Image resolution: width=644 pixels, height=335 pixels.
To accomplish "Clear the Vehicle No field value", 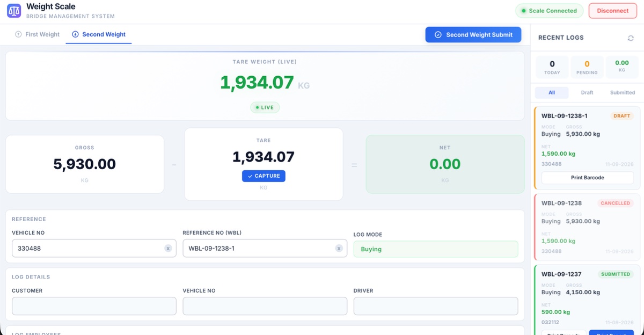I will pos(168,249).
